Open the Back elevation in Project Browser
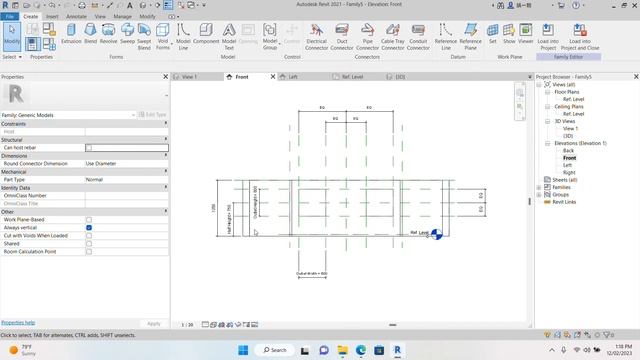The image size is (640, 360). pyautogui.click(x=568, y=151)
